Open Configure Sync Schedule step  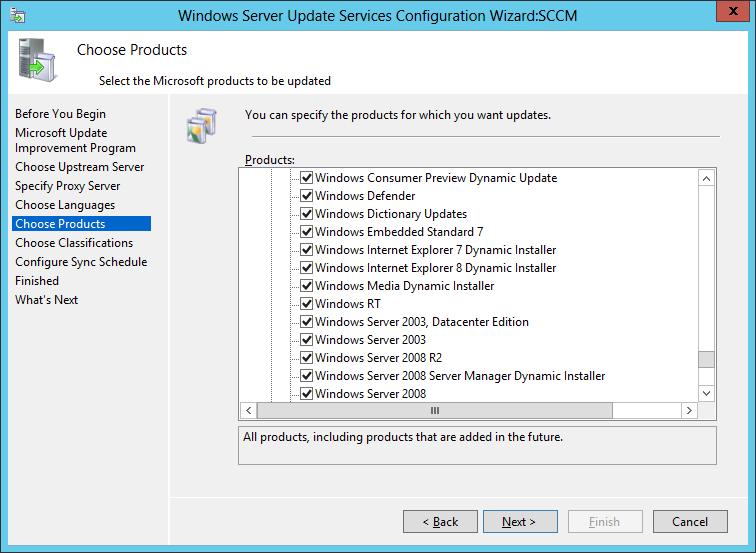coord(81,262)
